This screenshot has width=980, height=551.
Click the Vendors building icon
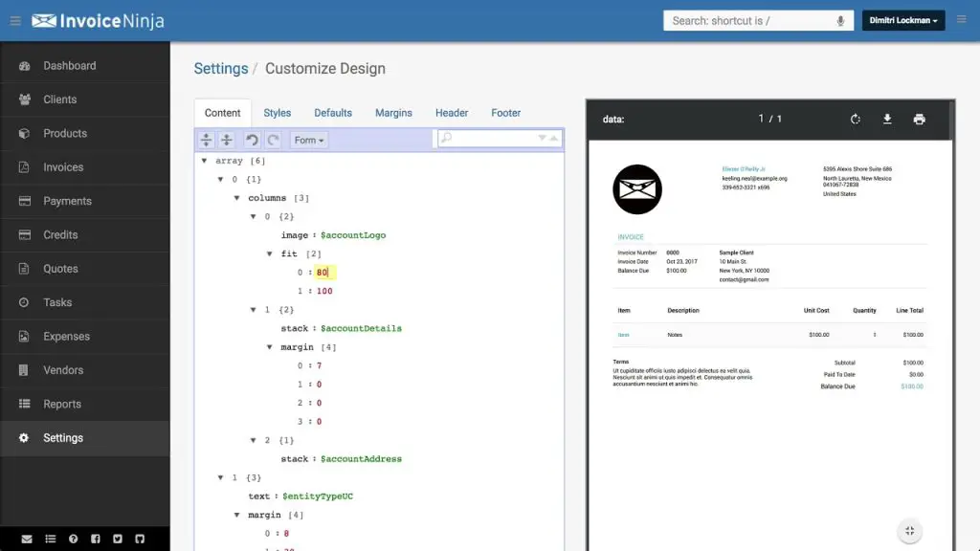(24, 370)
